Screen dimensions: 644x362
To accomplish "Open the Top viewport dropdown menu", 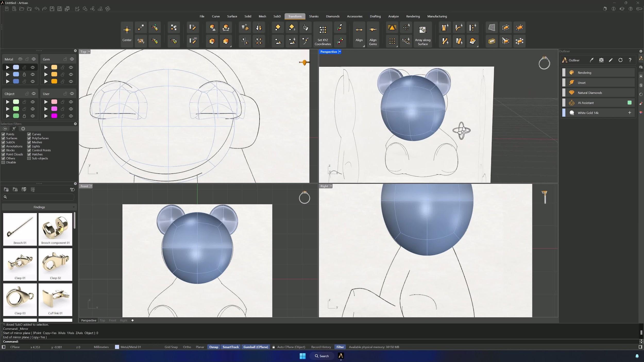I will 89,52.
